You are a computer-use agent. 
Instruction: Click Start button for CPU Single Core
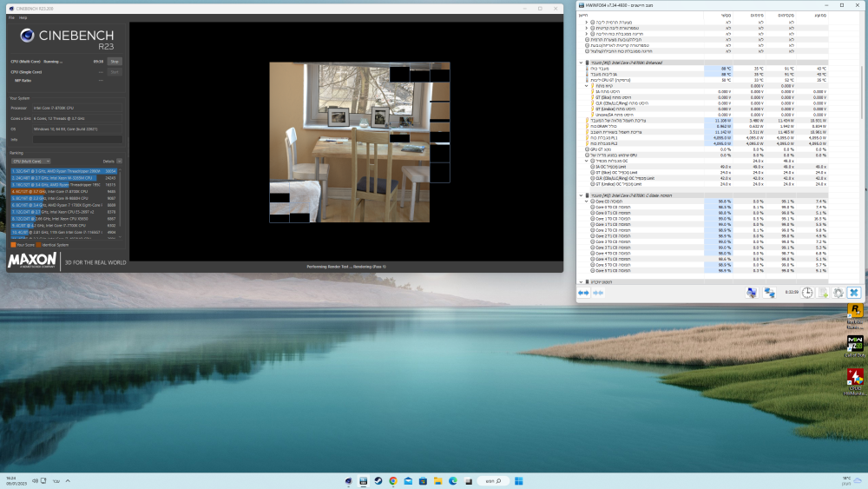coord(115,72)
